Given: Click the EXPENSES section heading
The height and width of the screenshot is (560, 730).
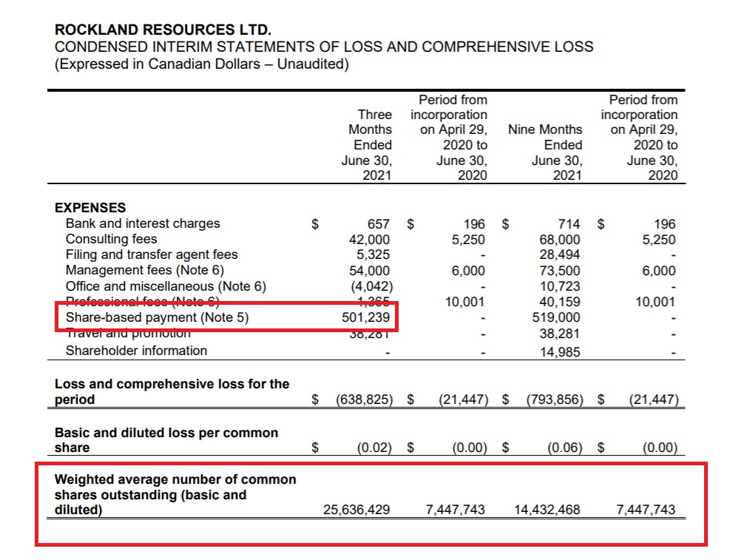Looking at the screenshot, I should click(x=90, y=208).
